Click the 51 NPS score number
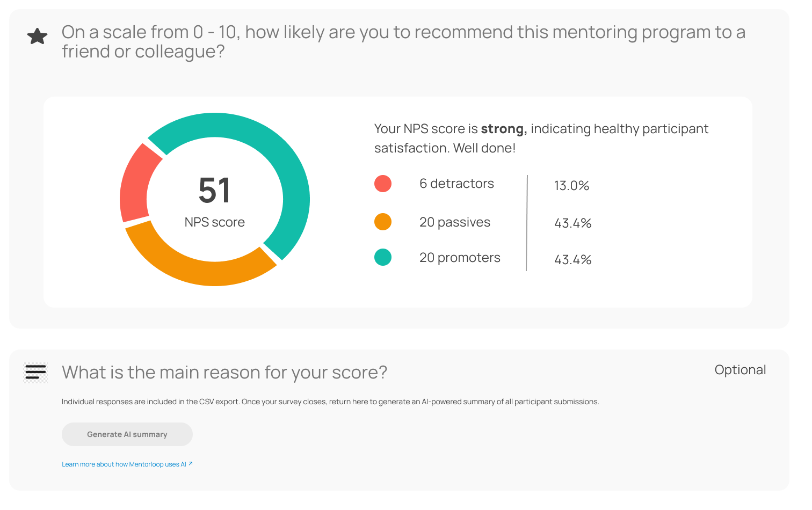The height and width of the screenshot is (510, 812). pos(214,191)
